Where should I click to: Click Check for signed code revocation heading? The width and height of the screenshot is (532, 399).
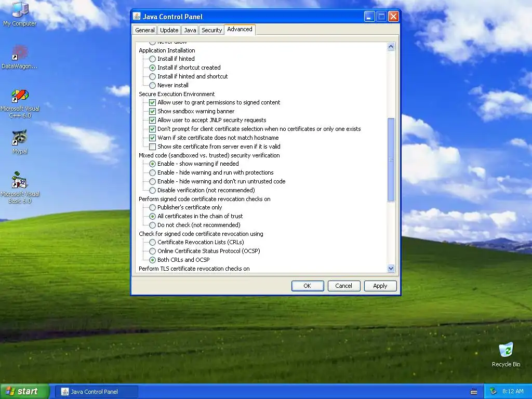(x=201, y=234)
